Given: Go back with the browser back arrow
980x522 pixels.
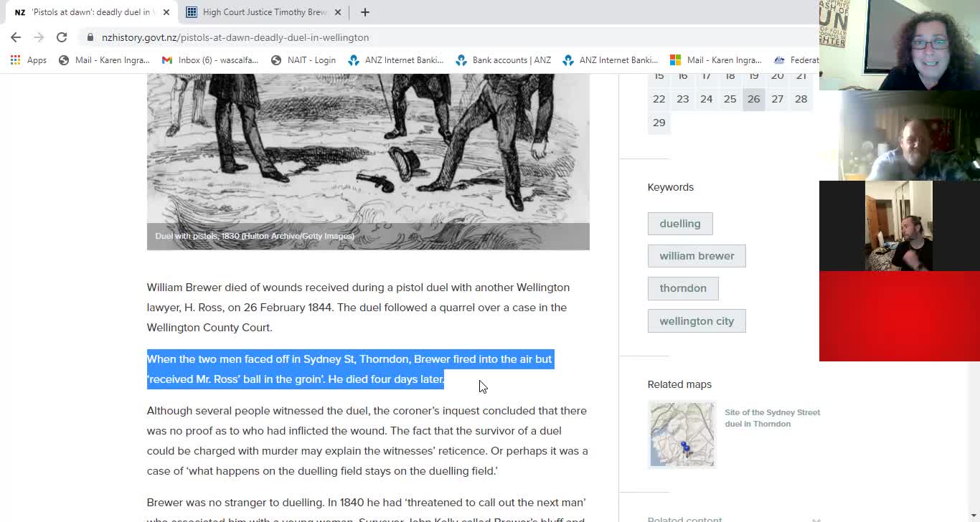Looking at the screenshot, I should (16, 37).
